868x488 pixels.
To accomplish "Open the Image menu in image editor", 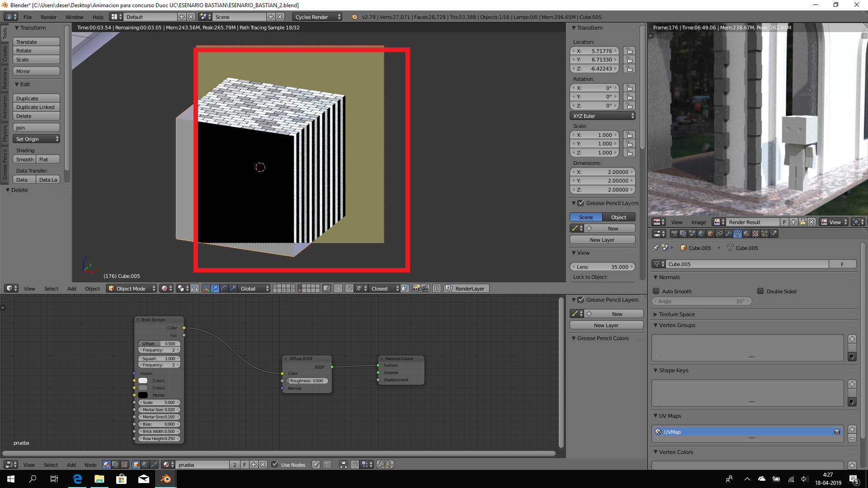I will 698,222.
